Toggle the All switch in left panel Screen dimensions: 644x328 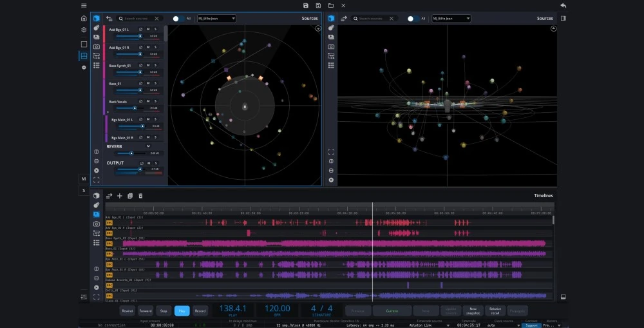click(178, 19)
